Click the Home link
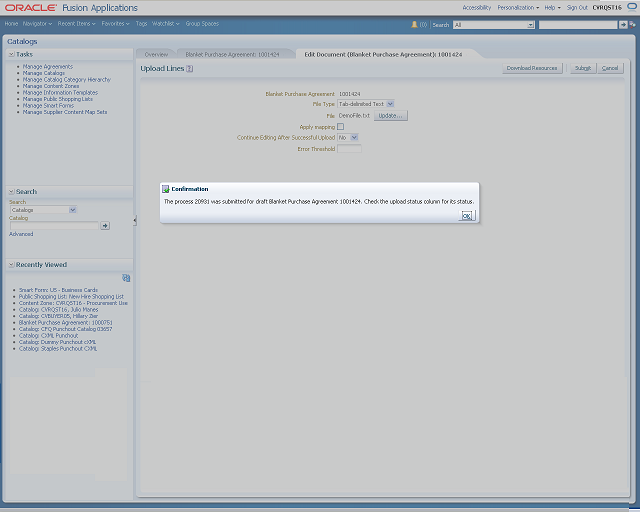 (11, 24)
